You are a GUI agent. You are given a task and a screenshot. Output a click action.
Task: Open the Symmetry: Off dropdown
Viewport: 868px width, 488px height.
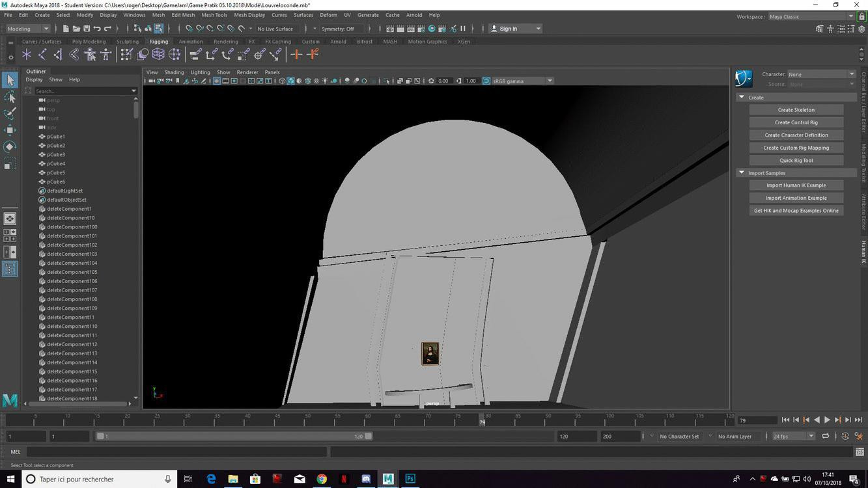click(342, 29)
